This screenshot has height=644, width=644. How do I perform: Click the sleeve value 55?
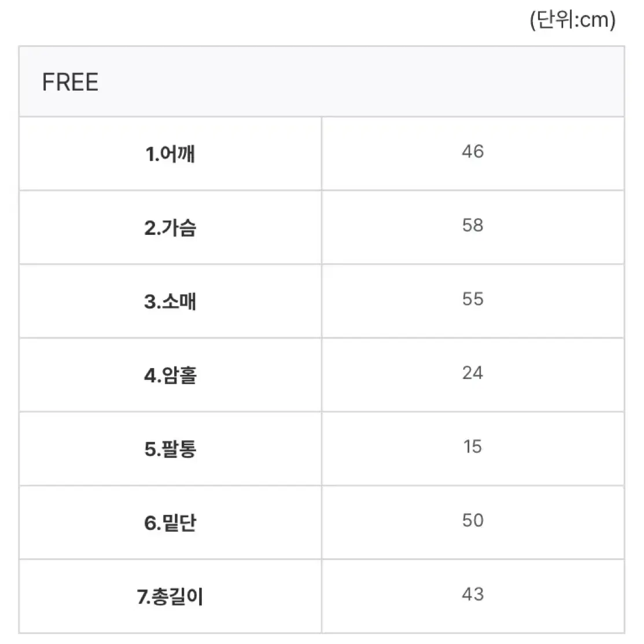point(473,299)
